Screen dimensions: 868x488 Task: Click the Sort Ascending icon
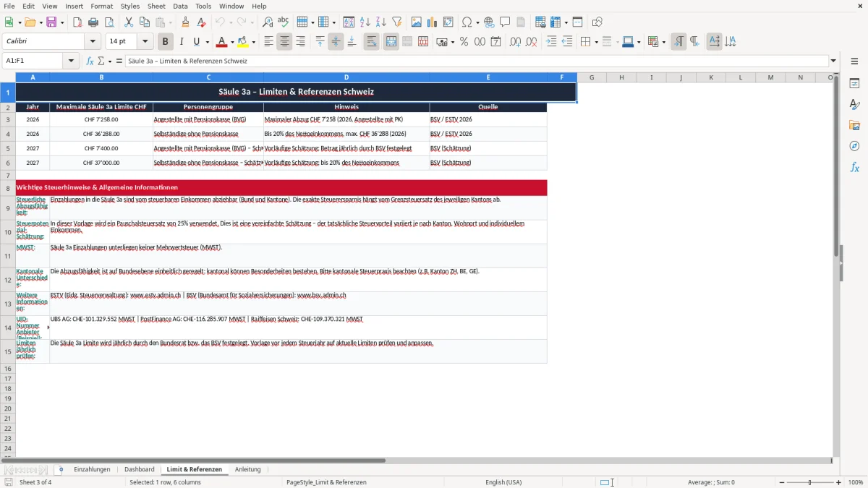[x=365, y=22]
